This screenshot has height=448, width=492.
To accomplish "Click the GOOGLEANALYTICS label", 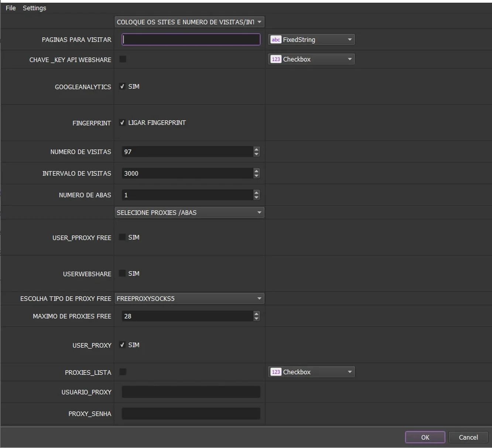I will pyautogui.click(x=83, y=87).
